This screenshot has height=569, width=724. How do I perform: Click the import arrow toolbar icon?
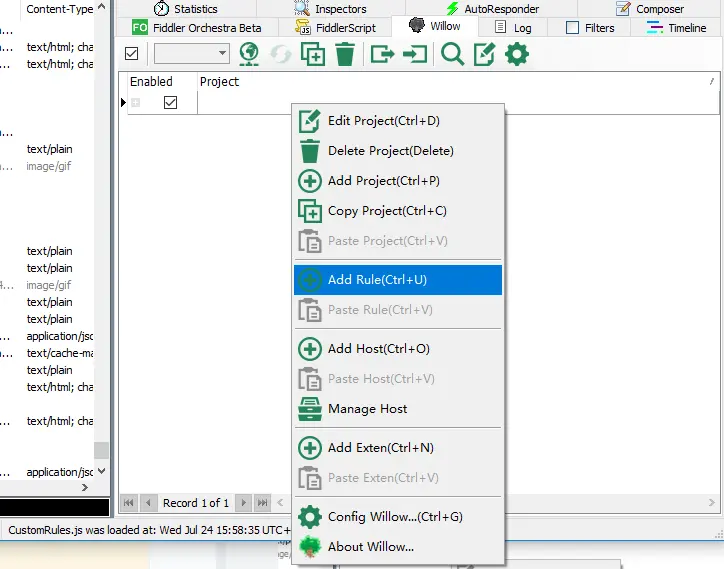(415, 54)
